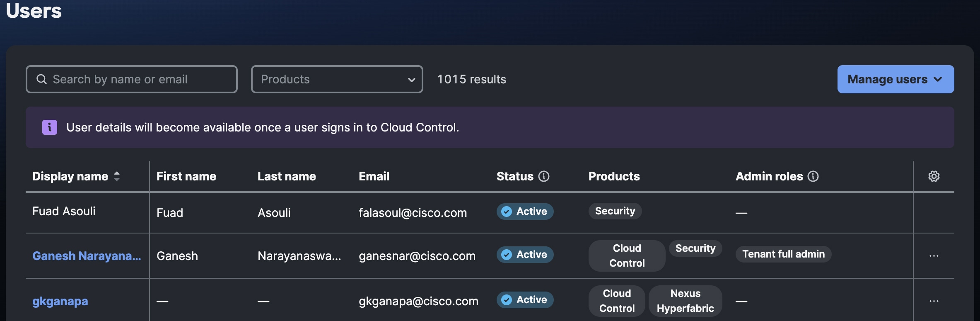Open the Manage users dropdown
The image size is (980, 321).
pyautogui.click(x=896, y=79)
